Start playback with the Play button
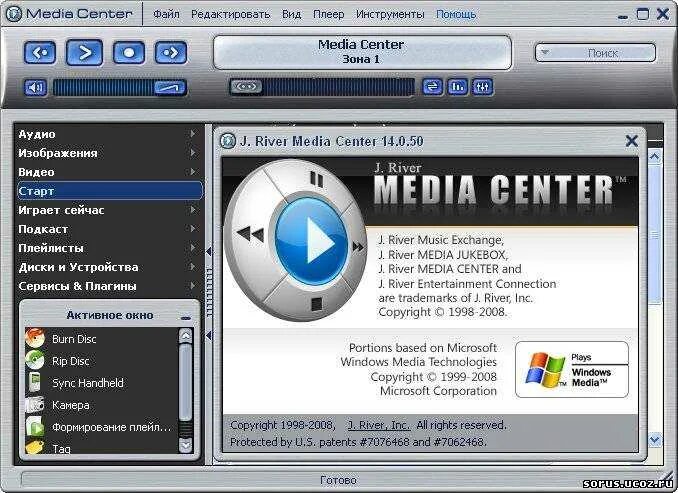Screen dimensions: 678x493 click(84, 53)
